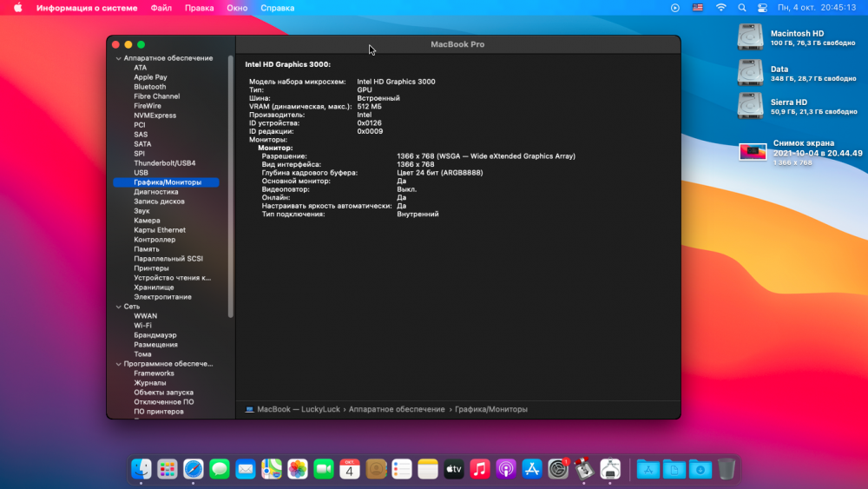The height and width of the screenshot is (489, 868).
Task: Open App Store from the dock
Action: coord(531,469)
